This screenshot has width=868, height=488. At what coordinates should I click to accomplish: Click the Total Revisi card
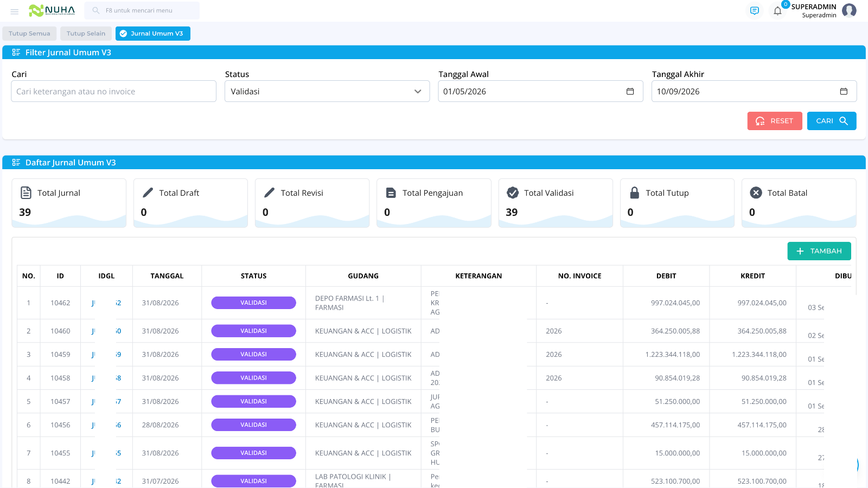(x=312, y=203)
